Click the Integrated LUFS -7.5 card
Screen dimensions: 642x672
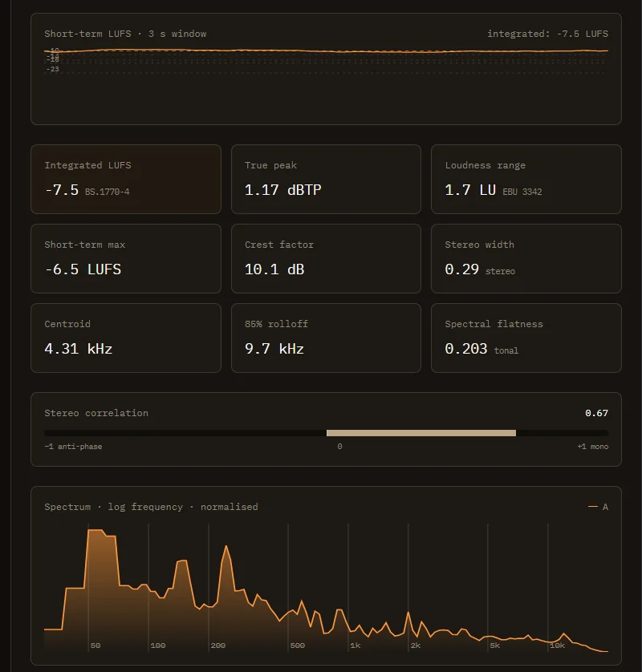126,179
